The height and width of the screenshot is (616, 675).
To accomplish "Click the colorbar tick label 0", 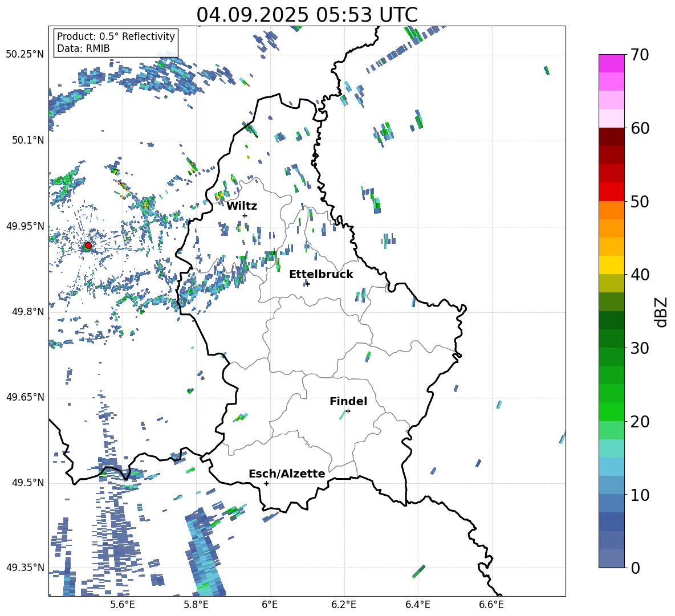I will point(635,568).
